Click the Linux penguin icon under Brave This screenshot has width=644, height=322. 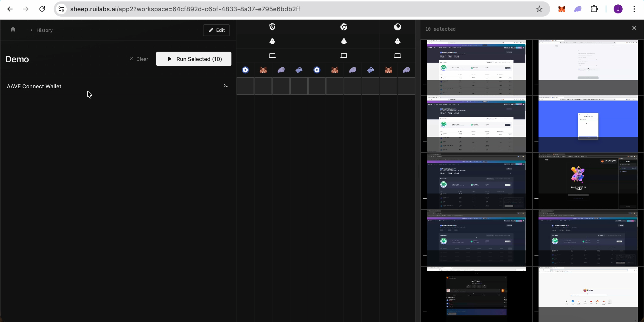coord(272,41)
